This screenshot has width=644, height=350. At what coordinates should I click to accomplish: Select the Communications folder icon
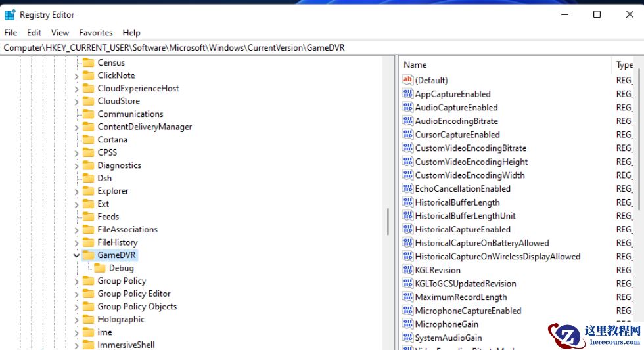point(88,114)
